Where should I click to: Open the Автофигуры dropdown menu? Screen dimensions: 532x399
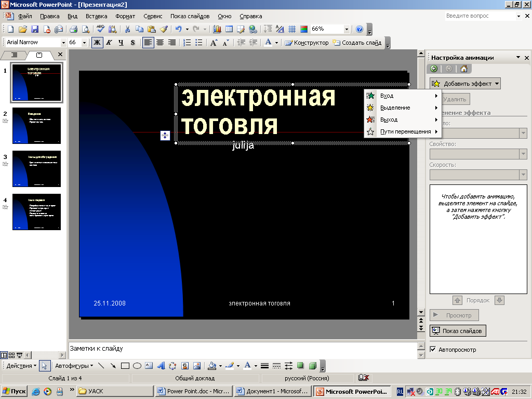point(74,366)
